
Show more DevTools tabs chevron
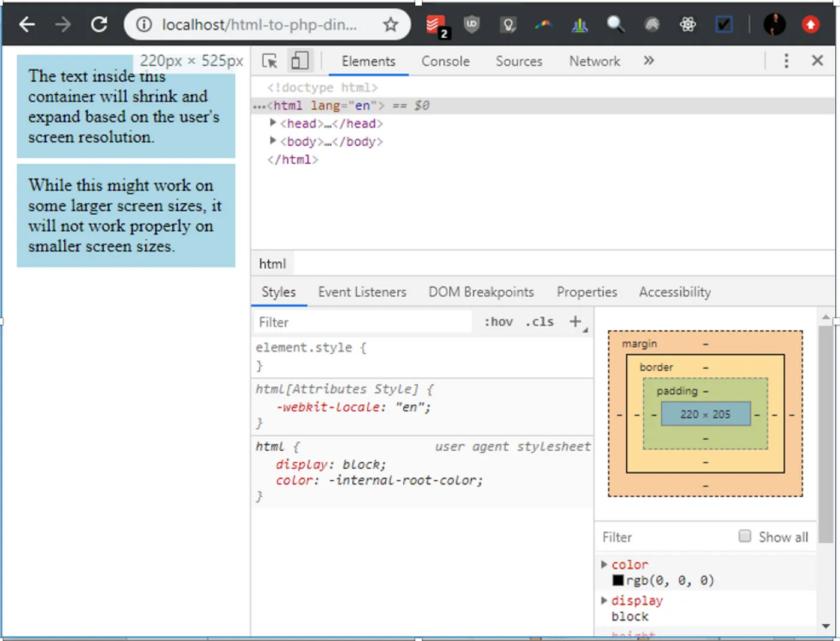click(649, 61)
